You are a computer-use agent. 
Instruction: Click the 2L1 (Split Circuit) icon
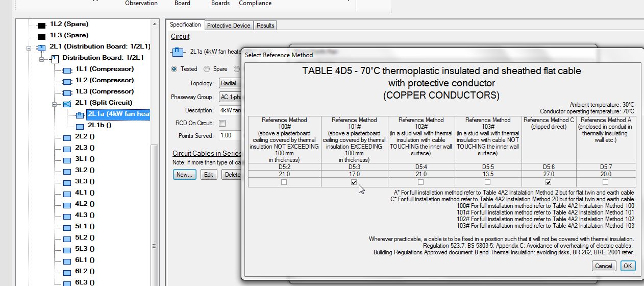(x=67, y=104)
